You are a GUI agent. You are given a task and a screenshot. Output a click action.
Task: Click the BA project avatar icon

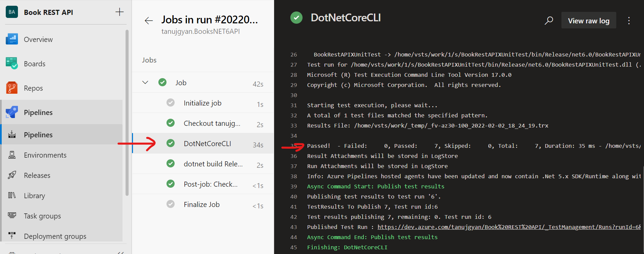(x=12, y=12)
